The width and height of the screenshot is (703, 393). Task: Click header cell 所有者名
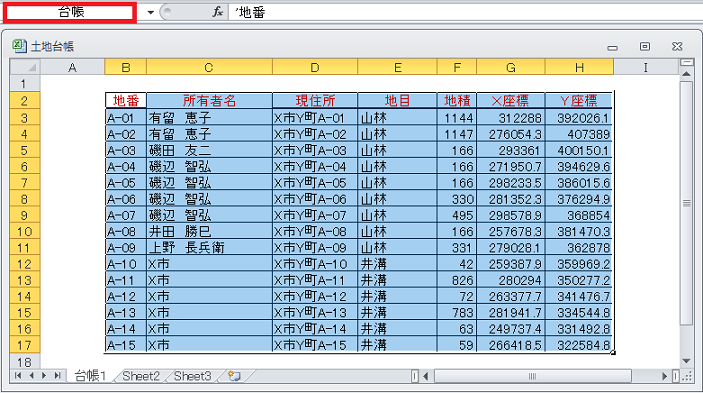[209, 100]
